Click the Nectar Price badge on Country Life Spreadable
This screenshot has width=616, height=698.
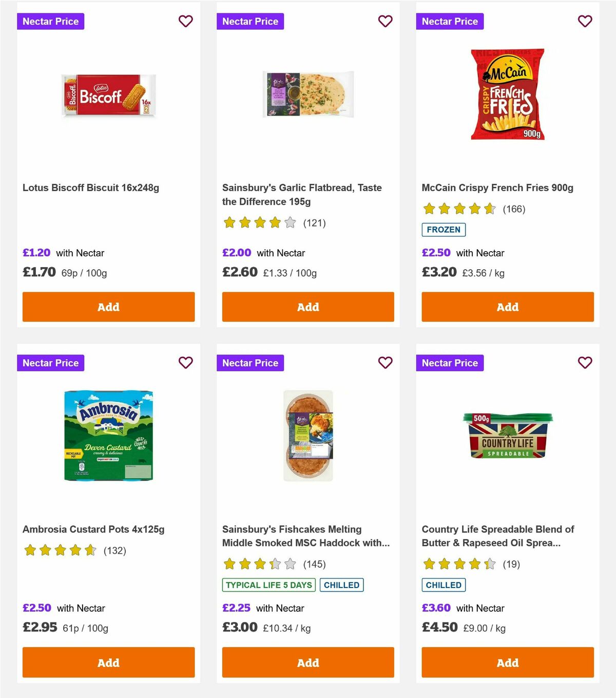tap(450, 363)
